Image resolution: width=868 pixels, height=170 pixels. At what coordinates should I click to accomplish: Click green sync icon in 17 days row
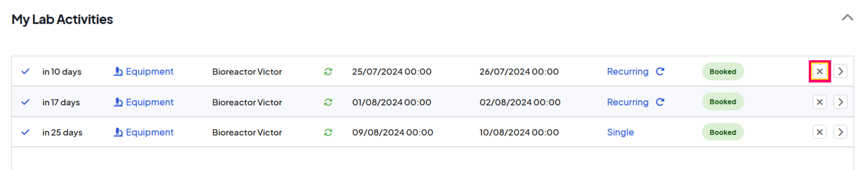pos(328,102)
